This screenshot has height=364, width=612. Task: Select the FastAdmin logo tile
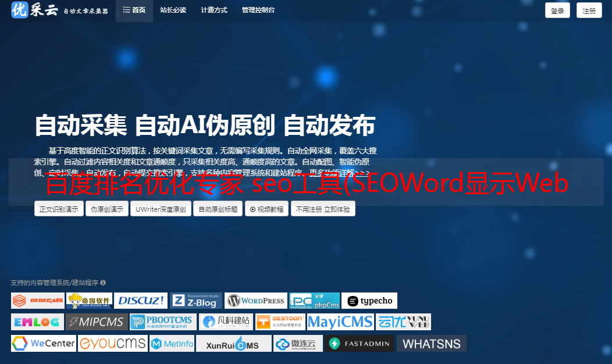tap(360, 343)
